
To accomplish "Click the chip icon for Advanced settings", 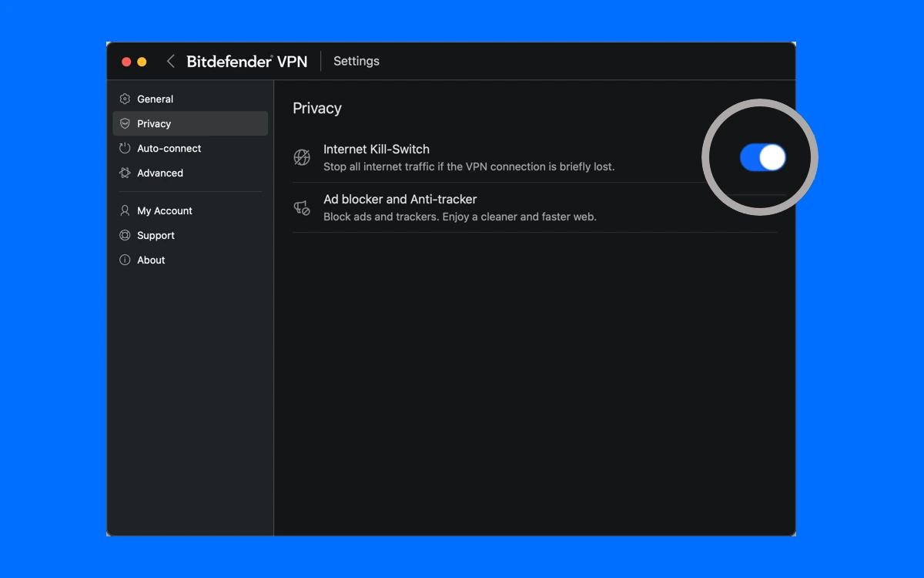I will coord(125,173).
